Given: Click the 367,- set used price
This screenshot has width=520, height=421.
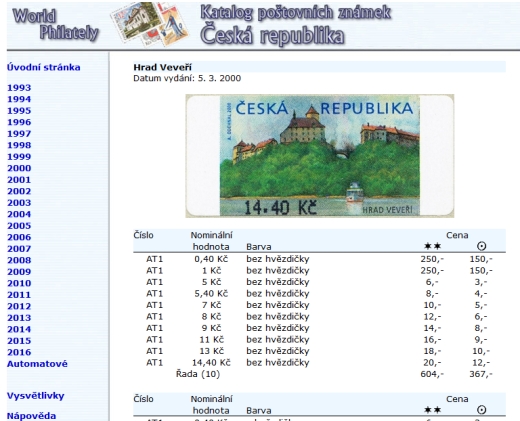Looking at the screenshot, I should (x=481, y=374).
